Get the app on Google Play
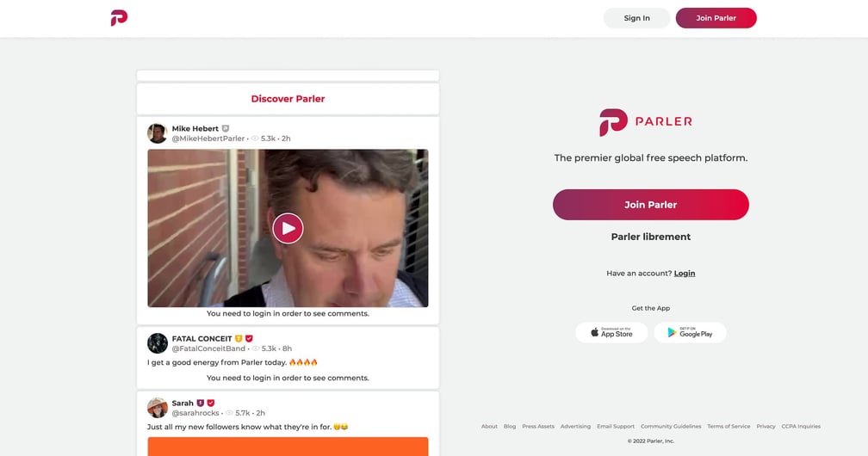This screenshot has width=868, height=456. (x=690, y=333)
